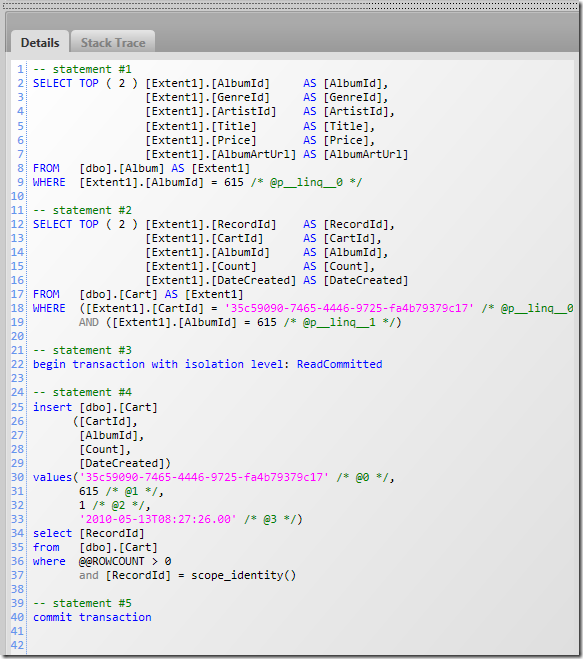Click the '[Extent1].[AlbumArtUrl]' column text

click(221, 154)
